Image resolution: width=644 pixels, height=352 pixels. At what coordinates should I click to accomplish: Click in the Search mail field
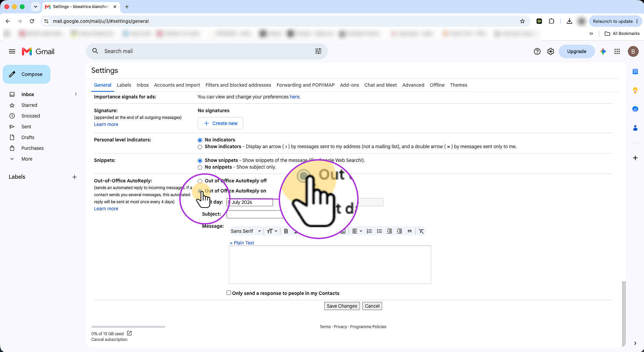(207, 51)
